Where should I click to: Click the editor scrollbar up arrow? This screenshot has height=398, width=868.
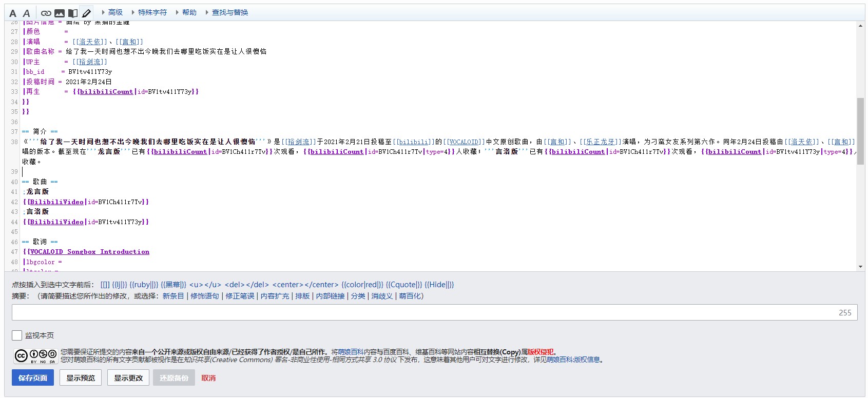point(860,25)
